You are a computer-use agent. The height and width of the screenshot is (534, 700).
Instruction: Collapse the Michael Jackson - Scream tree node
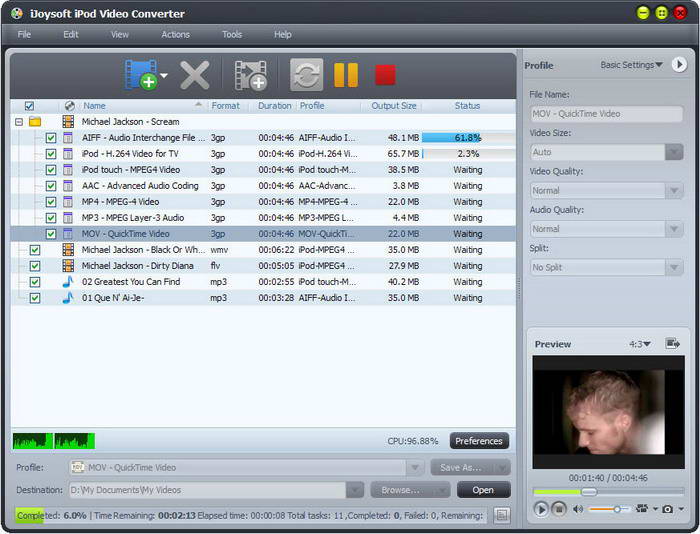pos(19,121)
